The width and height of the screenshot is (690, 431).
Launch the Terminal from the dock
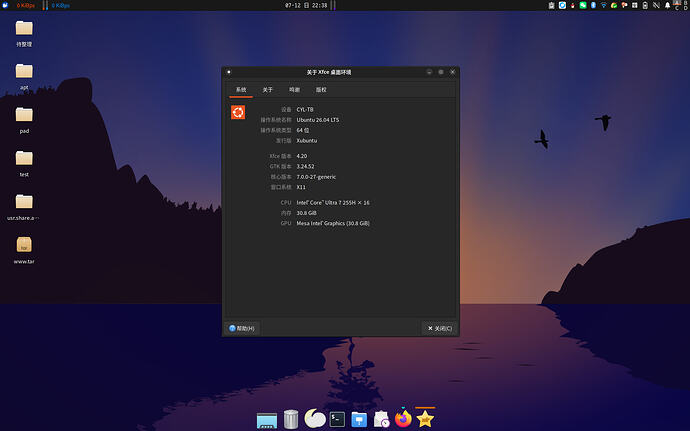pos(337,419)
